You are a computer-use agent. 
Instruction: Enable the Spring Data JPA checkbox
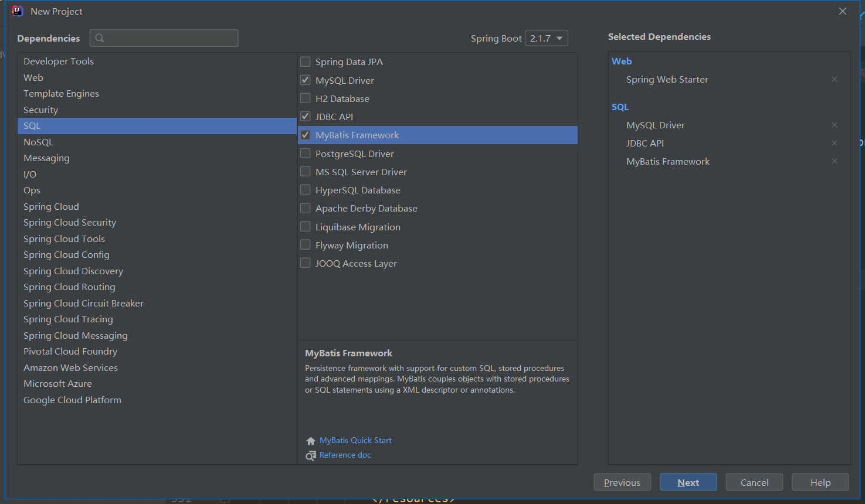coord(306,62)
